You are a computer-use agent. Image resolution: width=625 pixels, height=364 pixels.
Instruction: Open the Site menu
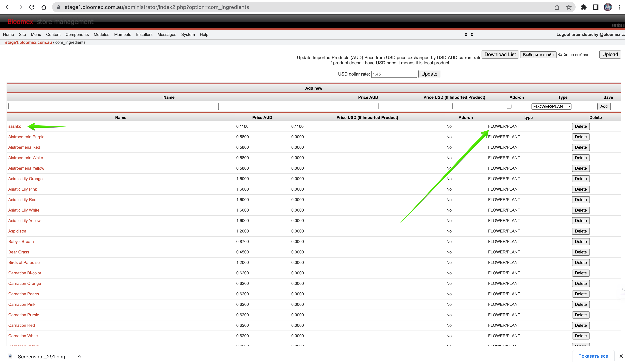22,34
